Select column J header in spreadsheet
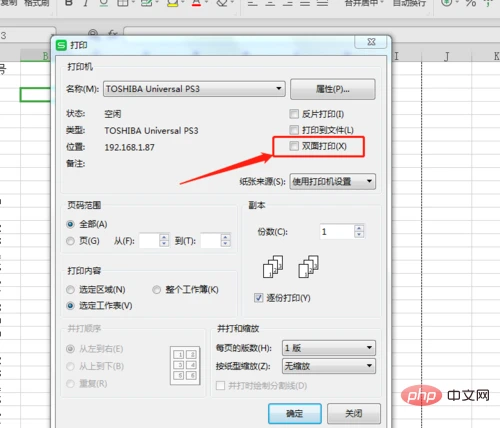The image size is (500, 428). [x=447, y=56]
